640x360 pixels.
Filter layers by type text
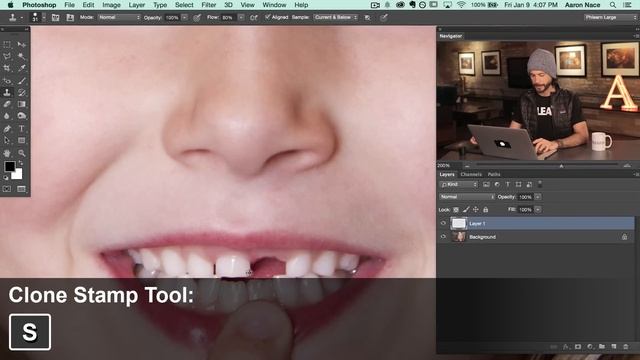coord(508,184)
